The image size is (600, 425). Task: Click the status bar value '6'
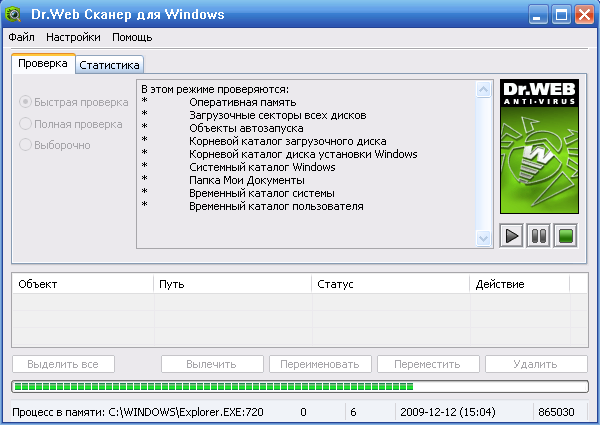pos(353,412)
